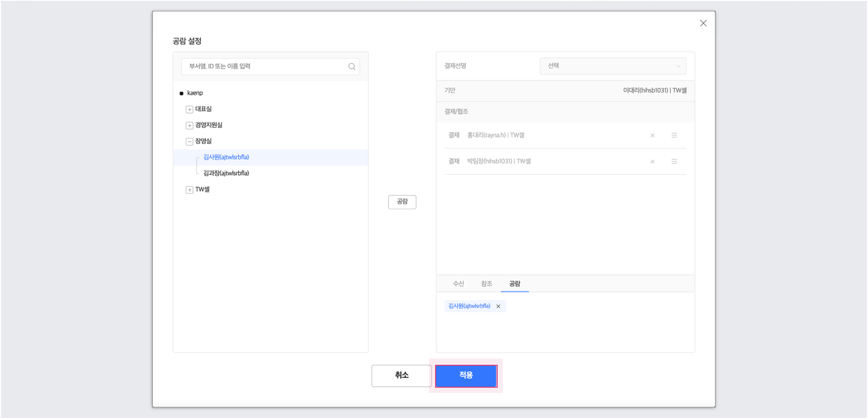The height and width of the screenshot is (419, 868).
Task: Expand the 대표실 department
Action: [x=189, y=109]
